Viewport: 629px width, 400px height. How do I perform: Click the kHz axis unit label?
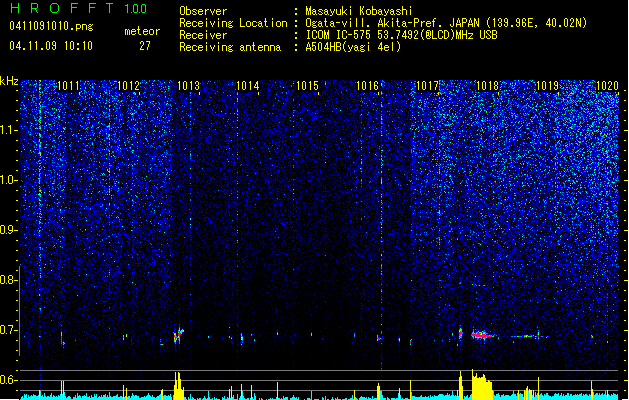pyautogui.click(x=9, y=81)
